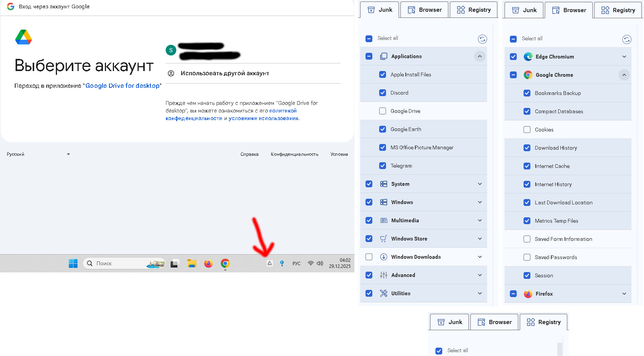Switch to Registry tab in left panel
Screen dimensions: 644x356
click(474, 10)
